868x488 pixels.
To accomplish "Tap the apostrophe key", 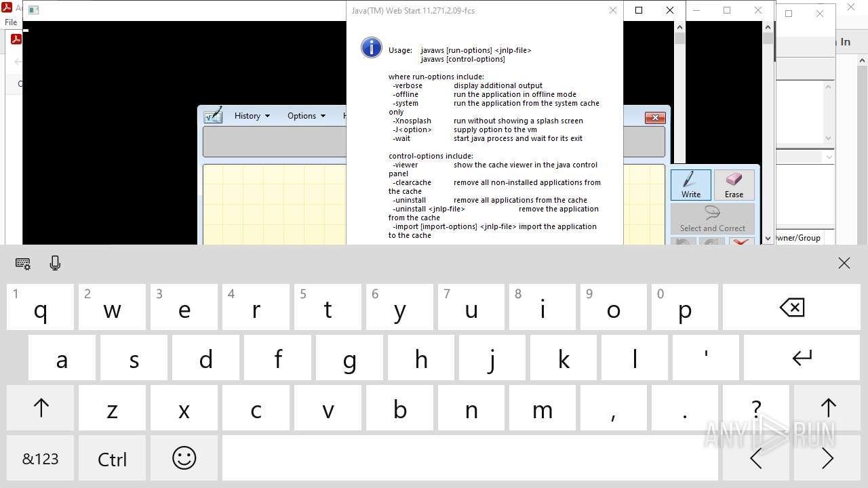I will (706, 358).
